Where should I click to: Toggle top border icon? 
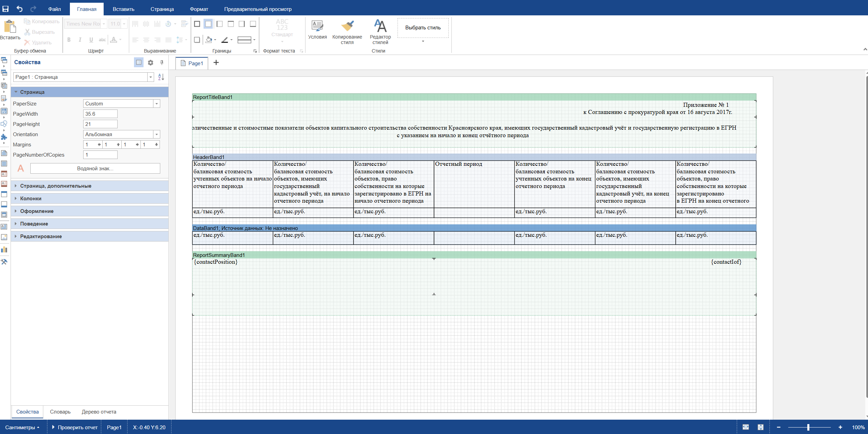coord(231,24)
